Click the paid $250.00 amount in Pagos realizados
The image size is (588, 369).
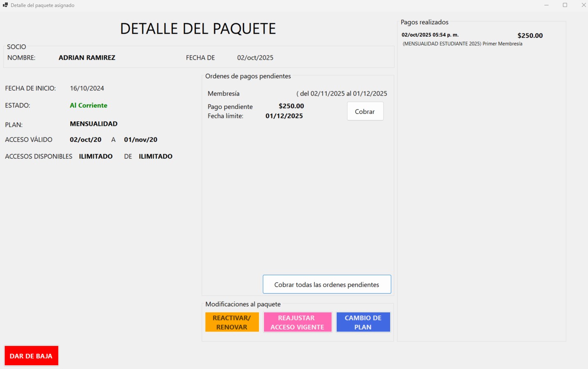(530, 36)
